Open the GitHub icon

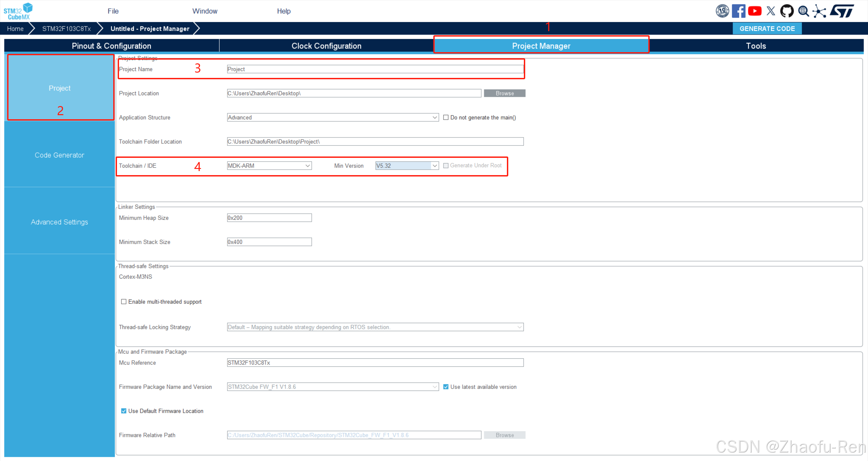point(787,11)
